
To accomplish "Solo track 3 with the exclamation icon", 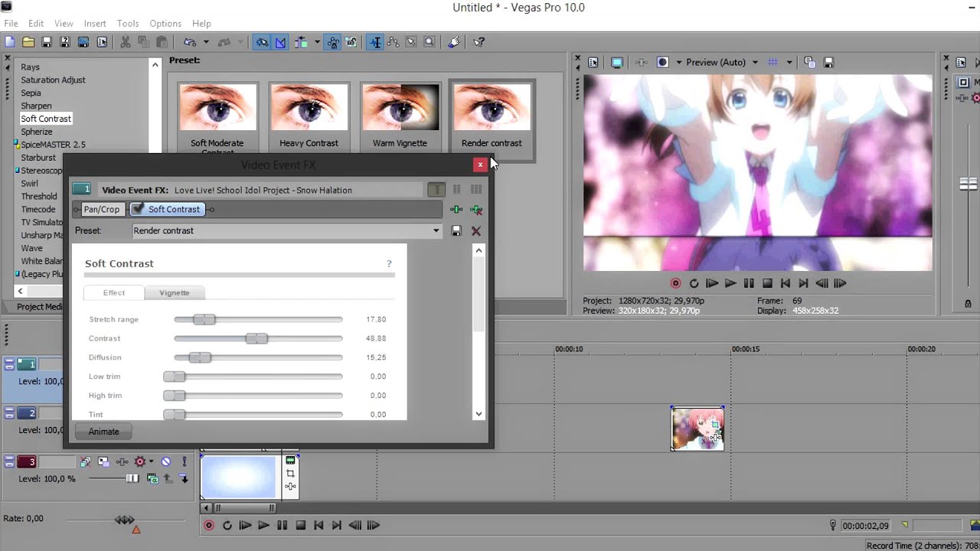I will (184, 461).
